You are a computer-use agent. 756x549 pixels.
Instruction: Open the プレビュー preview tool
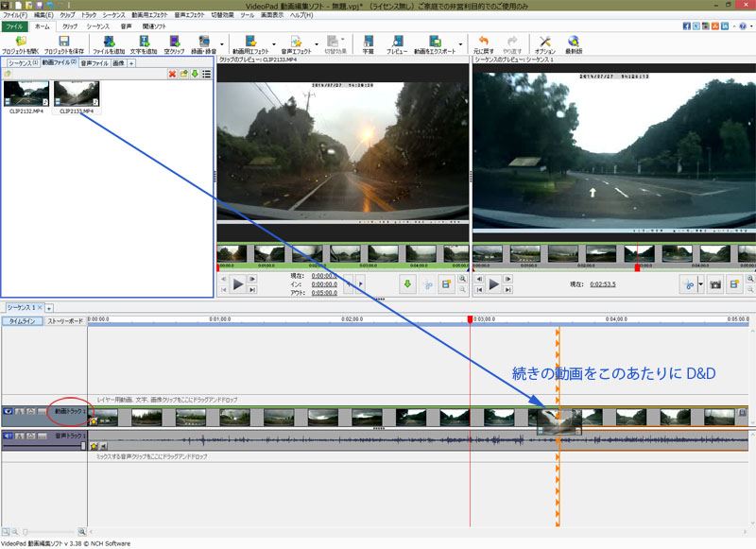pyautogui.click(x=397, y=44)
